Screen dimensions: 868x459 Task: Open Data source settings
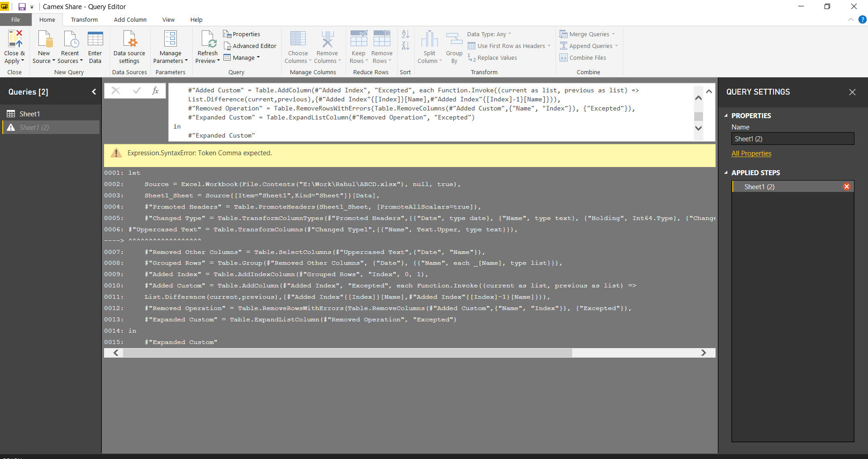pyautogui.click(x=129, y=47)
